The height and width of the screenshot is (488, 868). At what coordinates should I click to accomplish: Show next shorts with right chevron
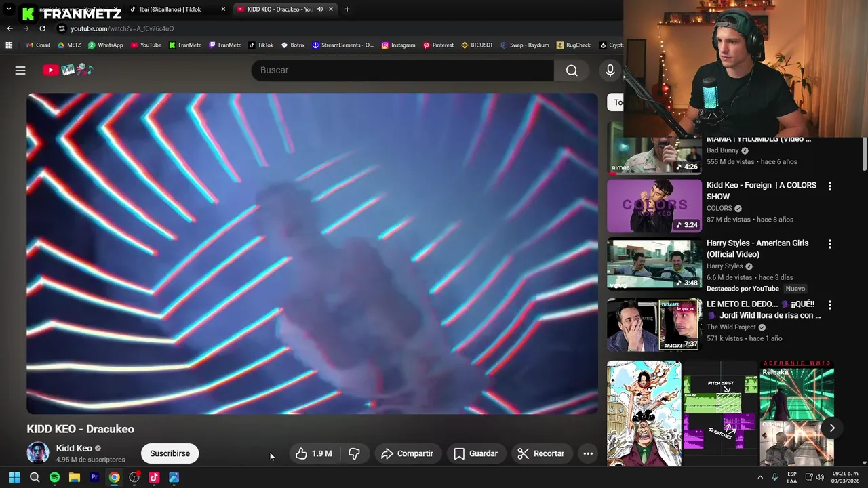[x=831, y=428]
